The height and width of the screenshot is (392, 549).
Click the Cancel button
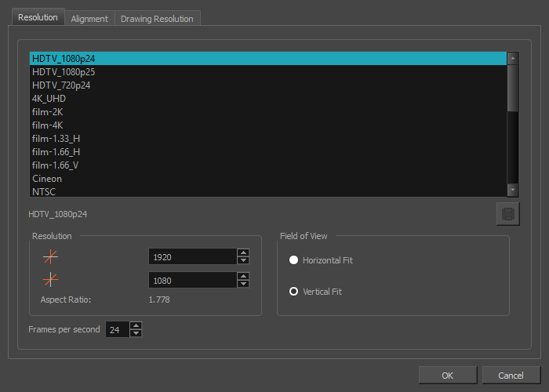pyautogui.click(x=511, y=376)
